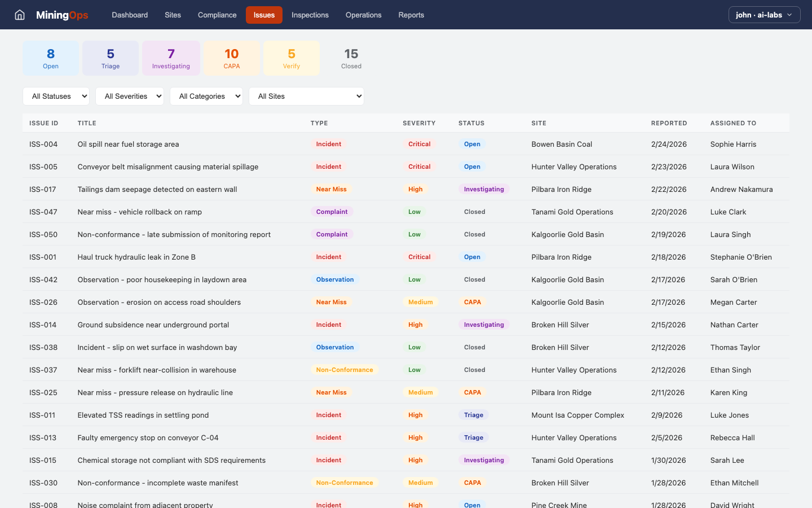Navigate to the Reports tab
Screen dimensions: 812x508
click(x=411, y=15)
